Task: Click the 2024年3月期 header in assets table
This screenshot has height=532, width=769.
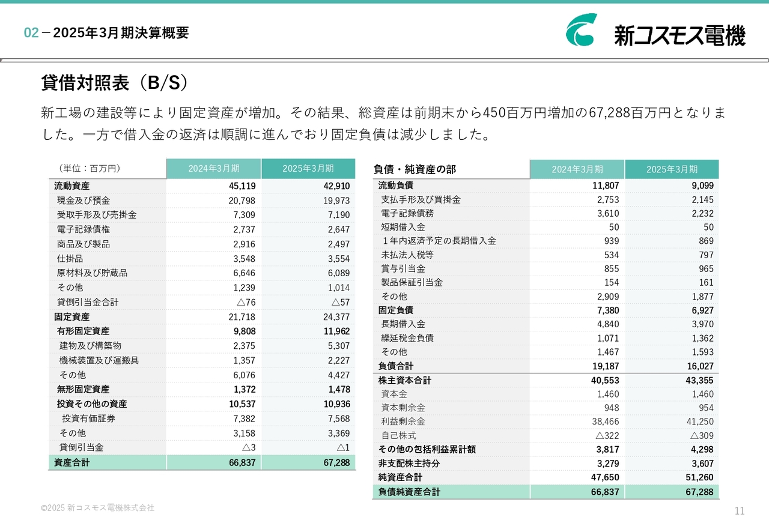Action: click(214, 169)
